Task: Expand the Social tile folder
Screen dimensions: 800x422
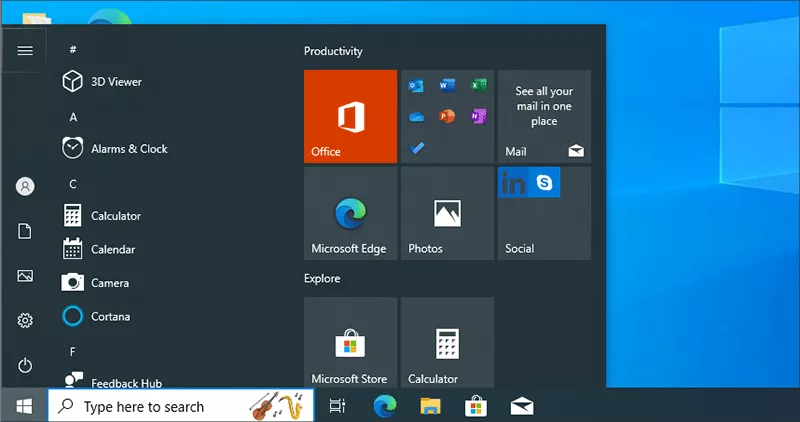Action: 544,213
